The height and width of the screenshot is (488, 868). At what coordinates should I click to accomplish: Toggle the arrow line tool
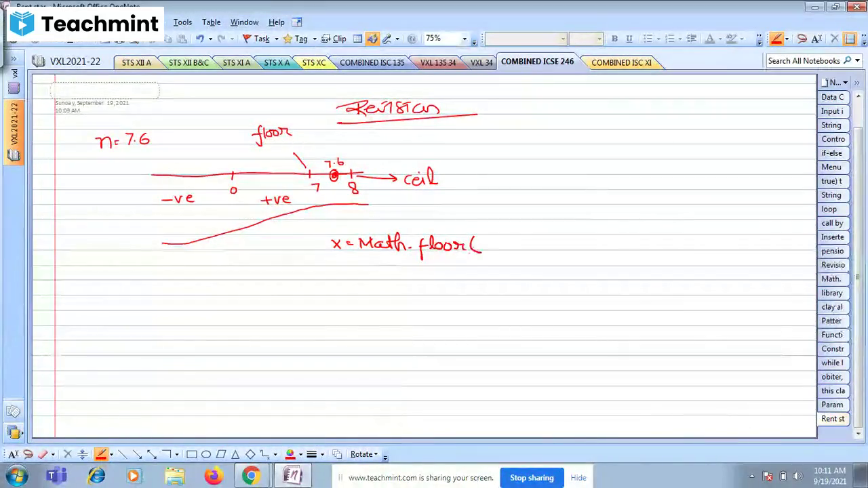coord(138,453)
